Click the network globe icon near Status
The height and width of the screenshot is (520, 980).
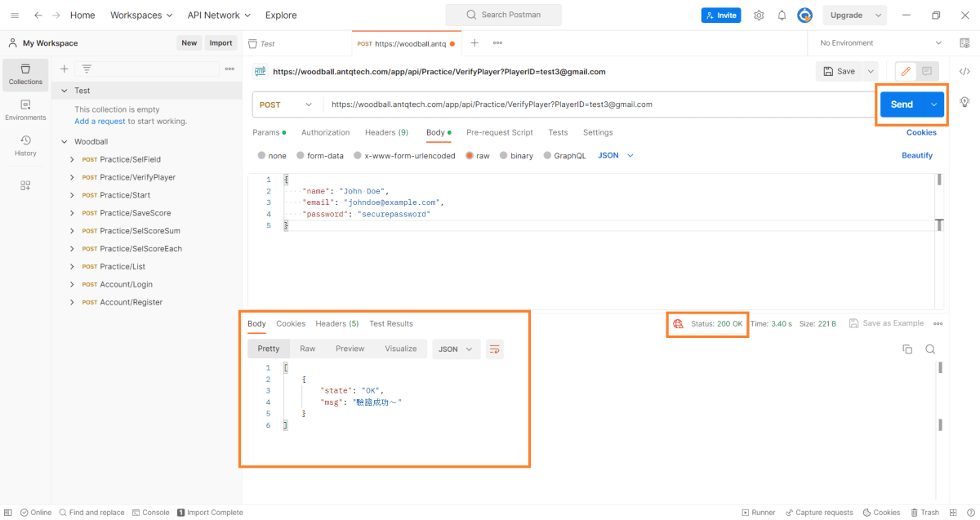tap(678, 323)
